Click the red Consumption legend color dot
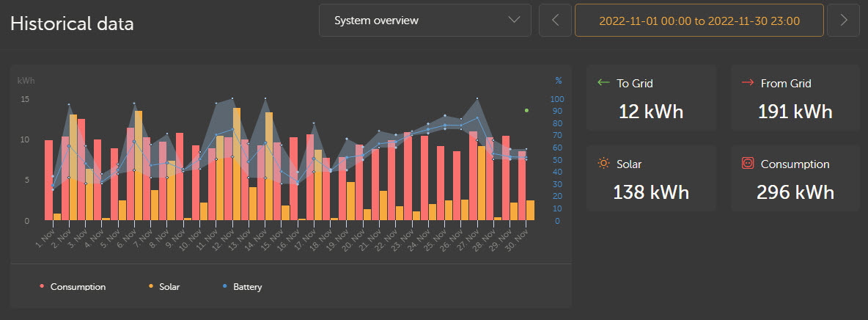Viewport: 868px width, 320px height. [43, 287]
